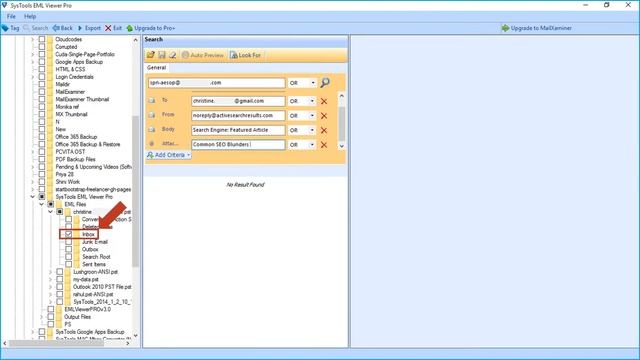Click the Auto Preview button label

(x=207, y=55)
